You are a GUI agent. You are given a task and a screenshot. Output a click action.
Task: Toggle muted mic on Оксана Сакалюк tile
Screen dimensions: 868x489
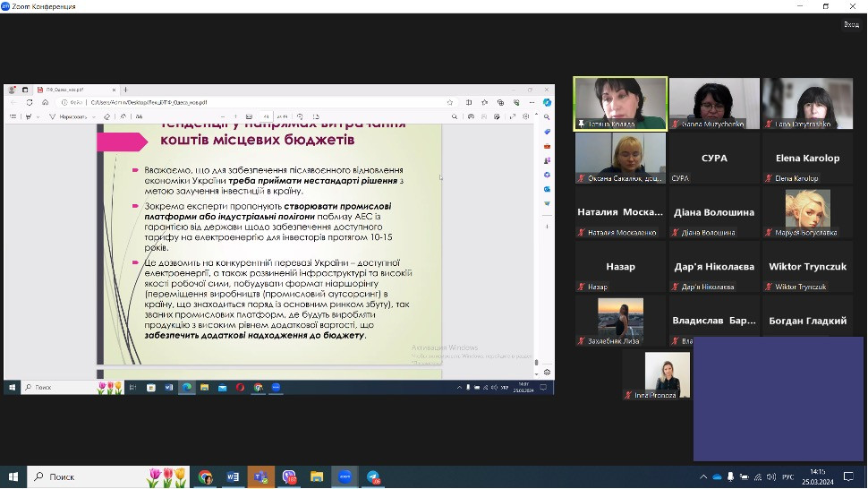click(582, 178)
